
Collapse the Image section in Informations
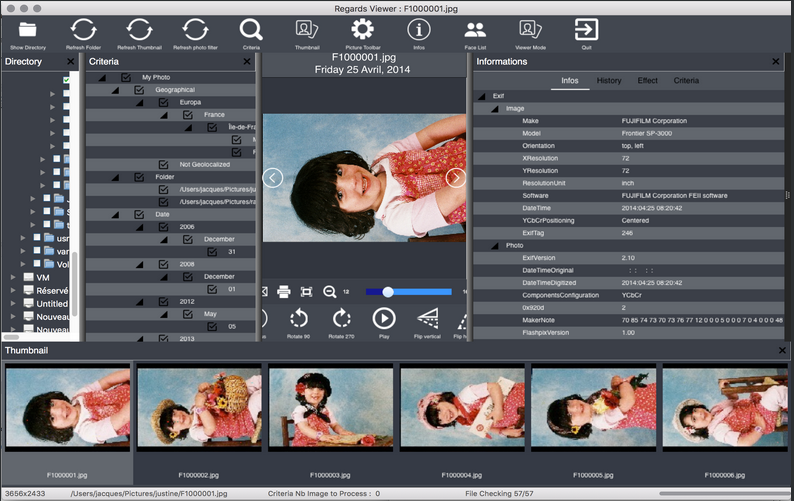coord(495,109)
